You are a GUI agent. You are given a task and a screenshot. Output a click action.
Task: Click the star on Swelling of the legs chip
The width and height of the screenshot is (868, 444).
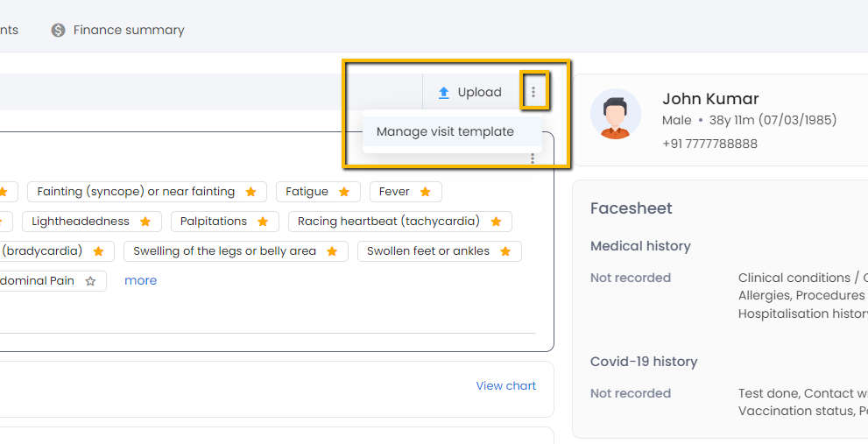point(332,251)
